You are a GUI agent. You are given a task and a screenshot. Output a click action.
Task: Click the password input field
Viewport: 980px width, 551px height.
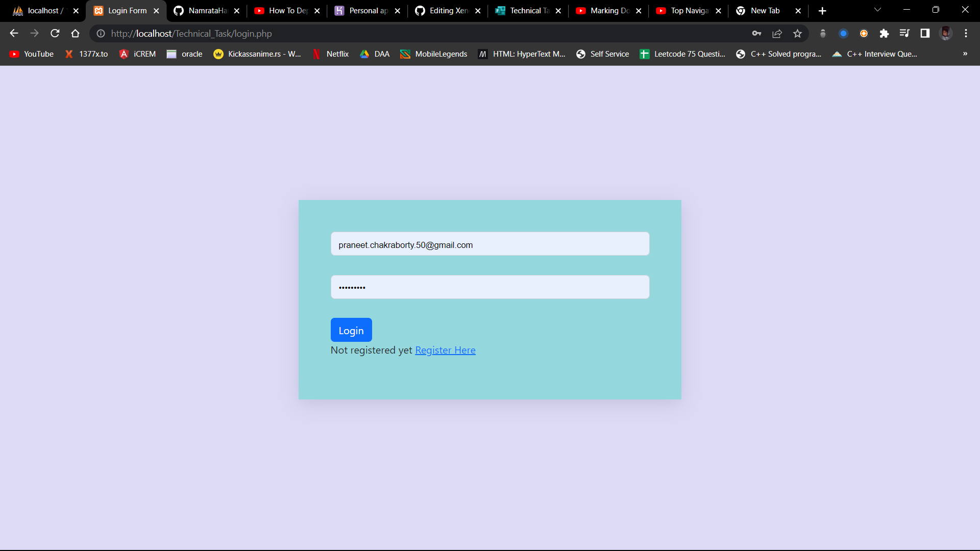click(489, 287)
